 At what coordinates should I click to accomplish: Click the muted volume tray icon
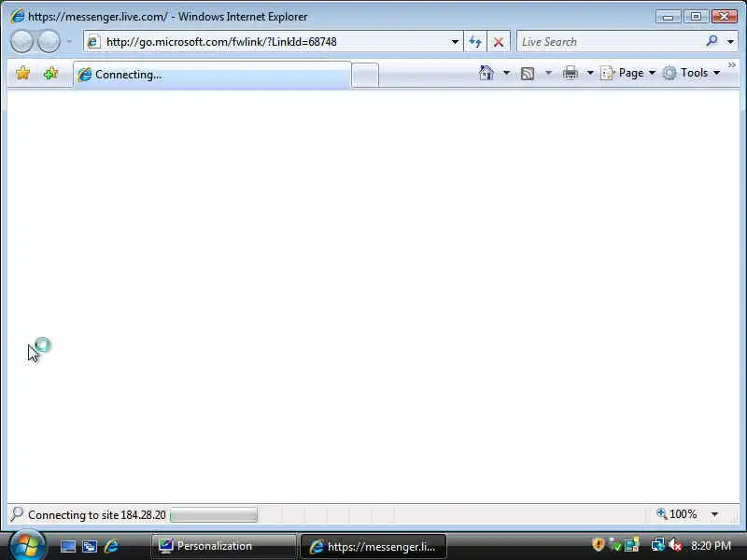click(675, 545)
